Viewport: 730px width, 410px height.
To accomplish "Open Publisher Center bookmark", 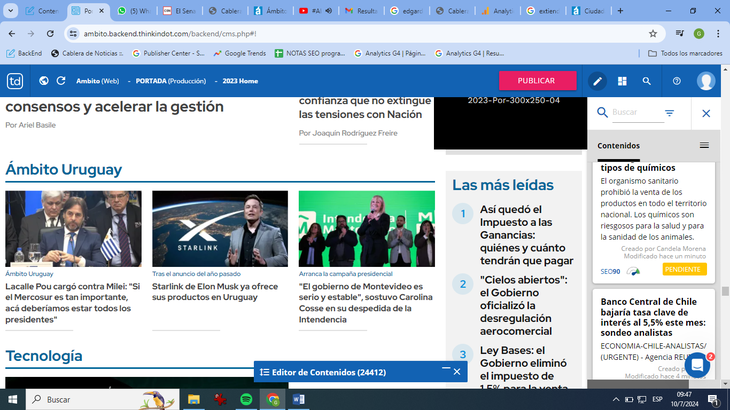I will click(x=169, y=54).
